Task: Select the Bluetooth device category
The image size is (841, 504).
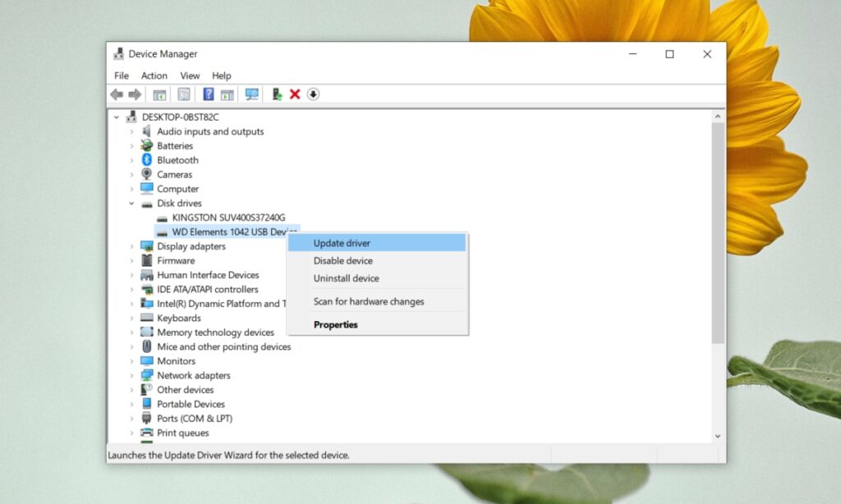Action: [x=177, y=160]
